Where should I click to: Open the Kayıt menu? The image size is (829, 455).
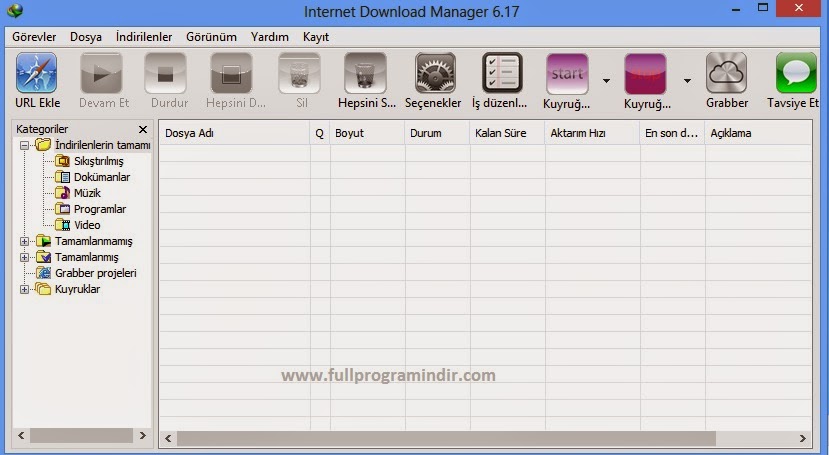(316, 37)
